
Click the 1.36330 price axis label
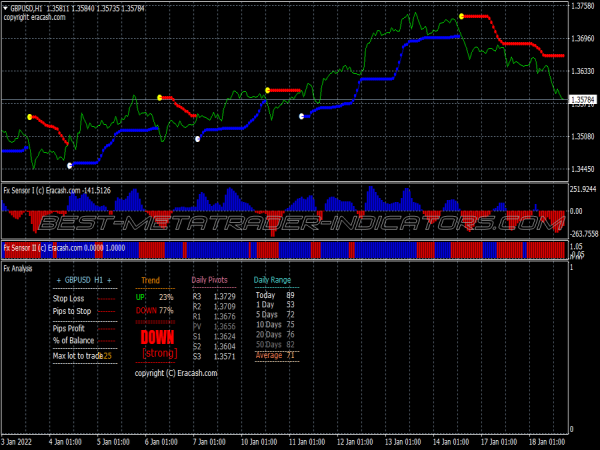click(583, 71)
